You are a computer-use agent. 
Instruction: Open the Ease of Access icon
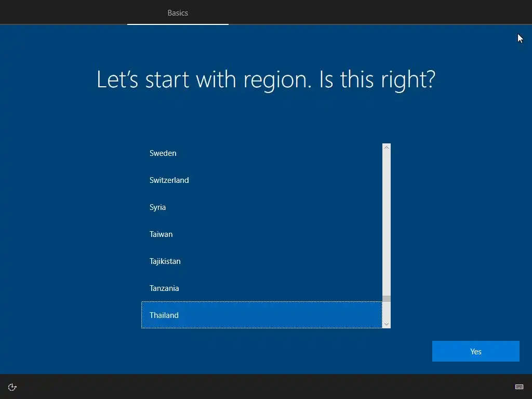(12, 387)
